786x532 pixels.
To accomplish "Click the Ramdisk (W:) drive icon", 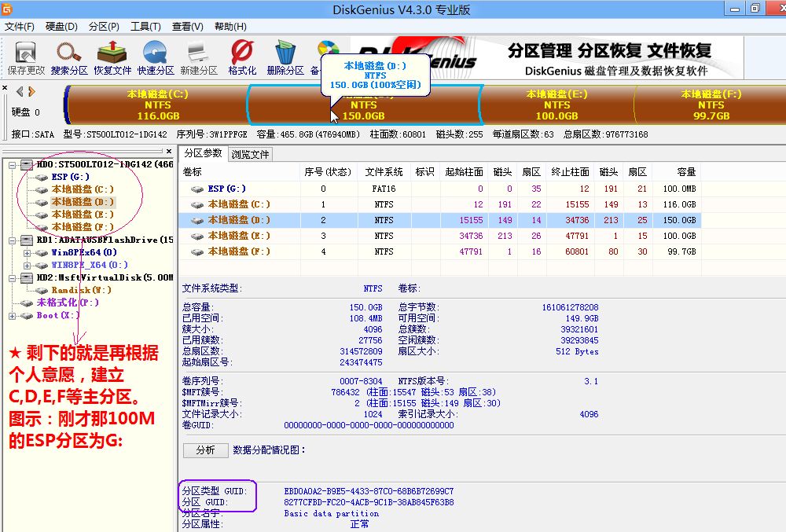I will 43,289.
